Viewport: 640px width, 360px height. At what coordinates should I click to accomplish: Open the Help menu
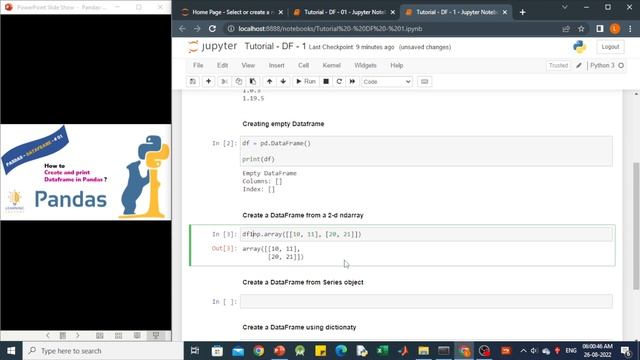pyautogui.click(x=396, y=65)
